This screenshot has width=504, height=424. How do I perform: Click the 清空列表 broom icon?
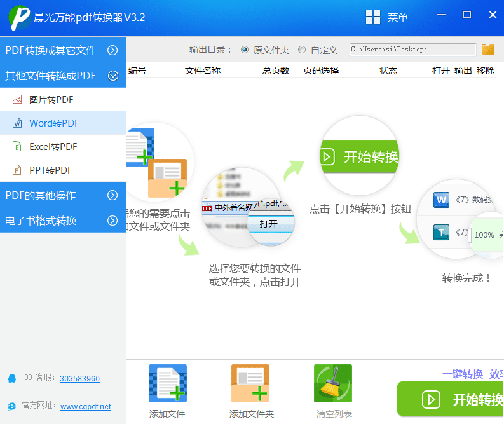pyautogui.click(x=333, y=383)
